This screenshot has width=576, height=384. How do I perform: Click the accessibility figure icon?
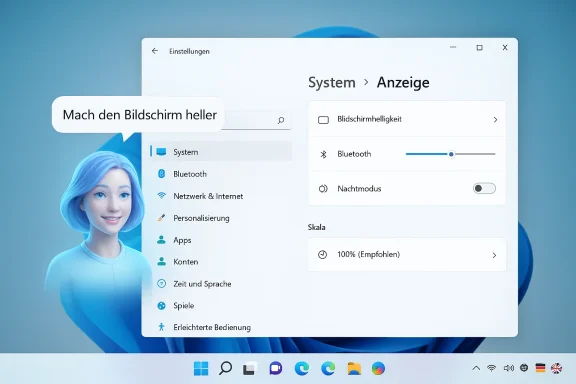tap(161, 327)
